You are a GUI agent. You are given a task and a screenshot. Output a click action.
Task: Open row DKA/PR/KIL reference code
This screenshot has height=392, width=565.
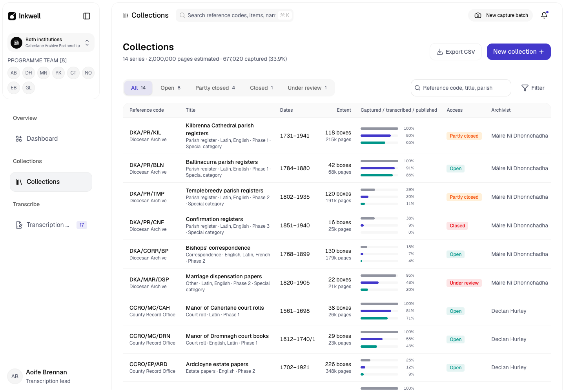[x=145, y=132]
